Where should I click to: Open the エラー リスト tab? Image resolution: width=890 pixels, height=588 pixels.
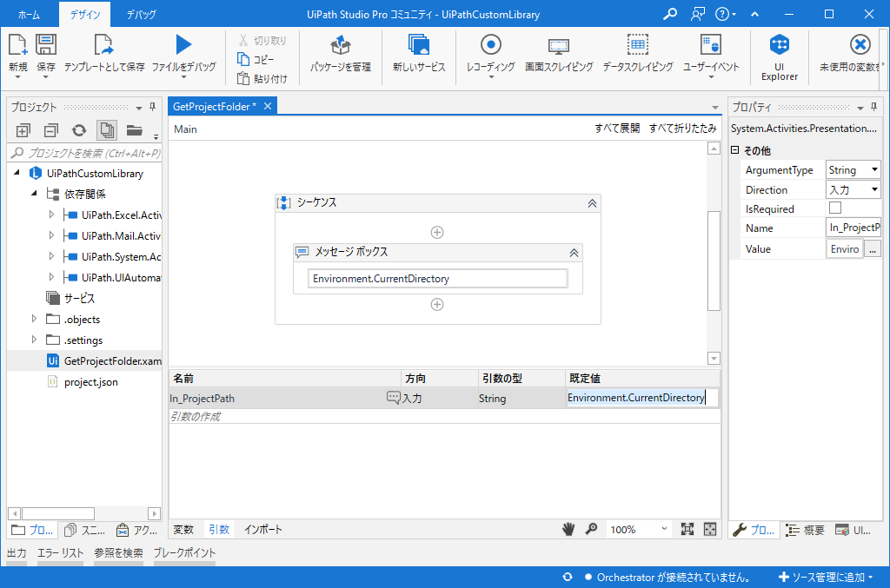click(x=60, y=553)
